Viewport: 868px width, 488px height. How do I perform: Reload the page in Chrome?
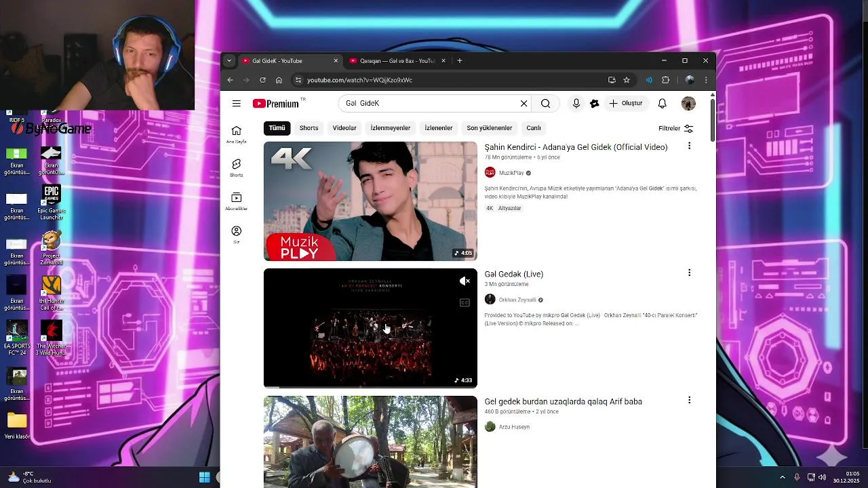point(262,80)
